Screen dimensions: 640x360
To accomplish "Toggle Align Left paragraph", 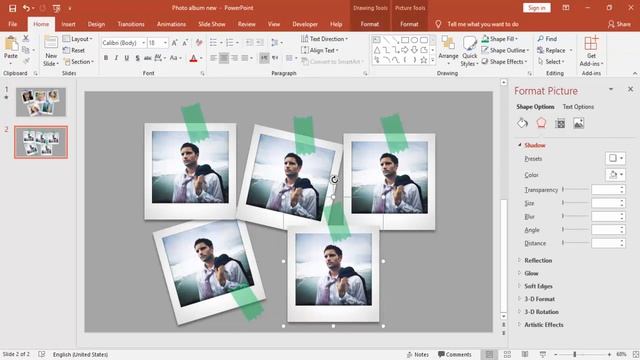I will coord(213,58).
